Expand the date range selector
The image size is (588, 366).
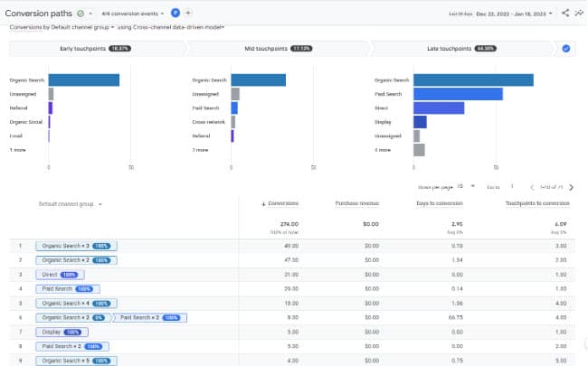515,14
